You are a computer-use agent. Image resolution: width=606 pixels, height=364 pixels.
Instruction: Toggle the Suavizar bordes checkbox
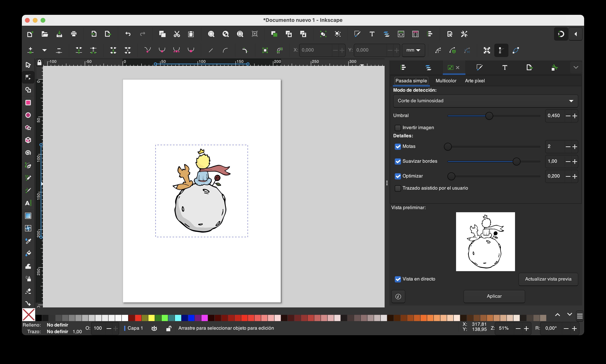pos(398,161)
